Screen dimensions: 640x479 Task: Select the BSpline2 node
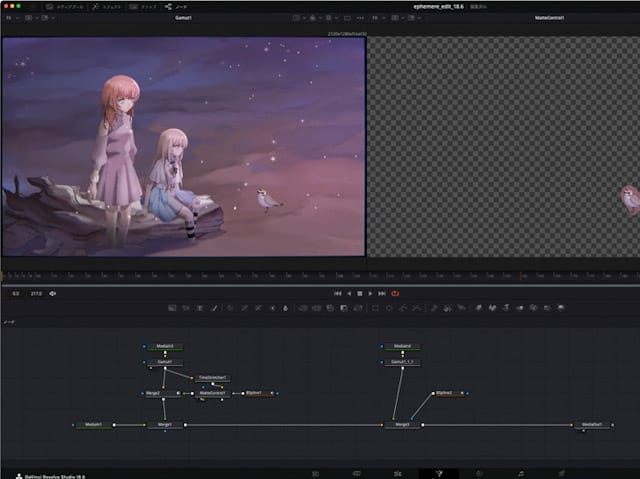[x=448, y=393]
